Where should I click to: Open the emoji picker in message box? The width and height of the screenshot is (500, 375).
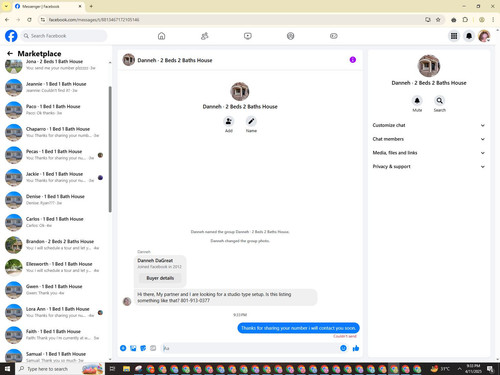tap(343, 348)
